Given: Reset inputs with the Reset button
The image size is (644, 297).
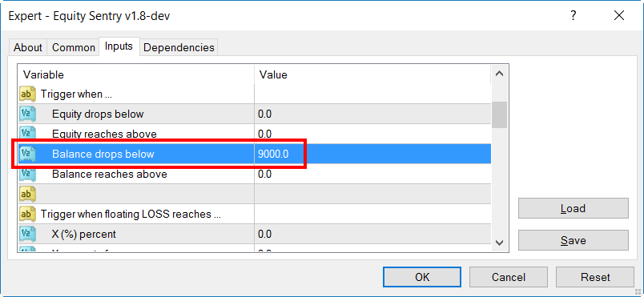Looking at the screenshot, I should tap(595, 277).
